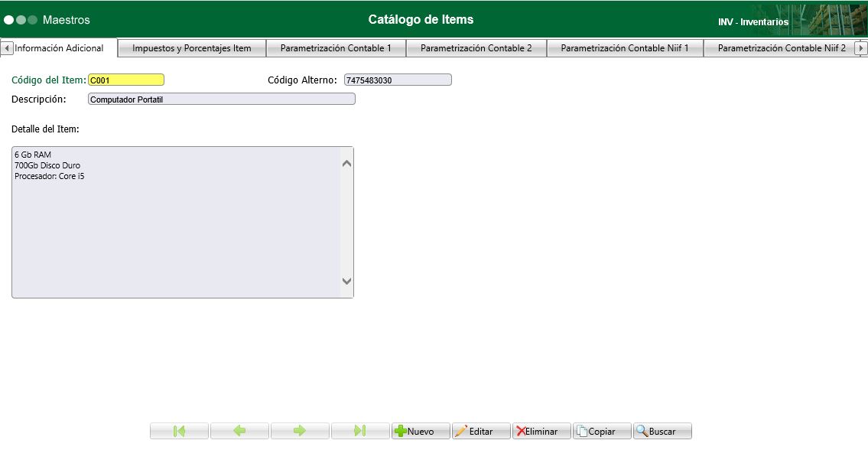Click the "700Gb Disco Duro" line
The image size is (868, 450).
point(47,165)
